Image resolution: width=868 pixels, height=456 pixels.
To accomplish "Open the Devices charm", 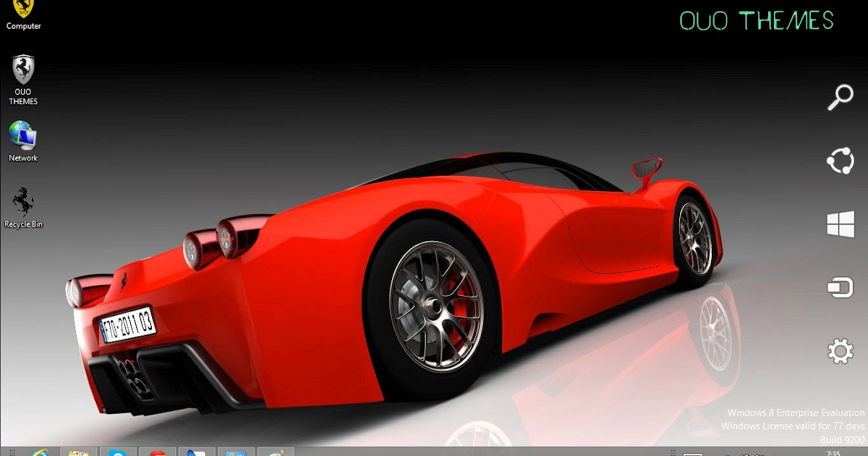I will pyautogui.click(x=841, y=287).
